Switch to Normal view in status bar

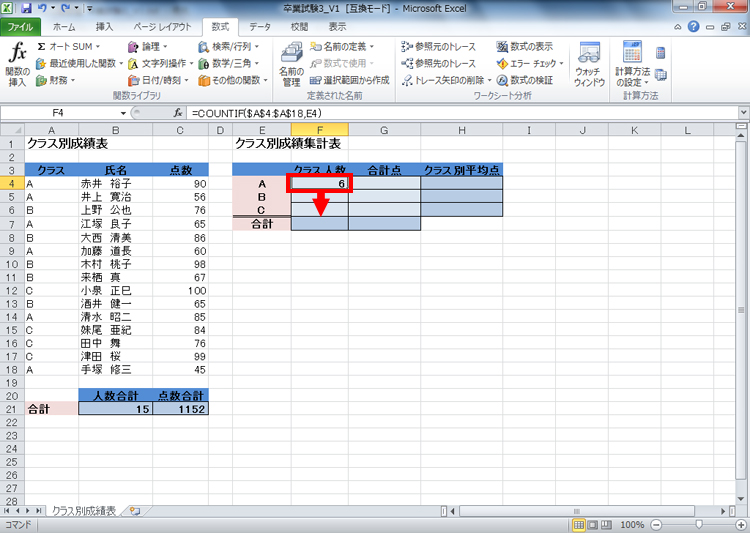[579, 525]
